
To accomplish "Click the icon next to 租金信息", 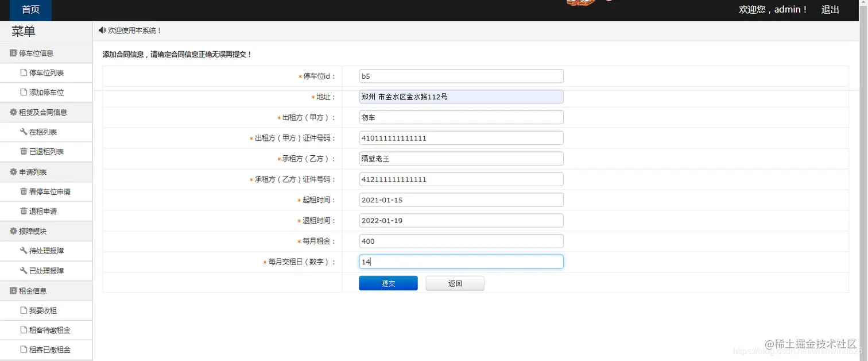I will [x=13, y=291].
